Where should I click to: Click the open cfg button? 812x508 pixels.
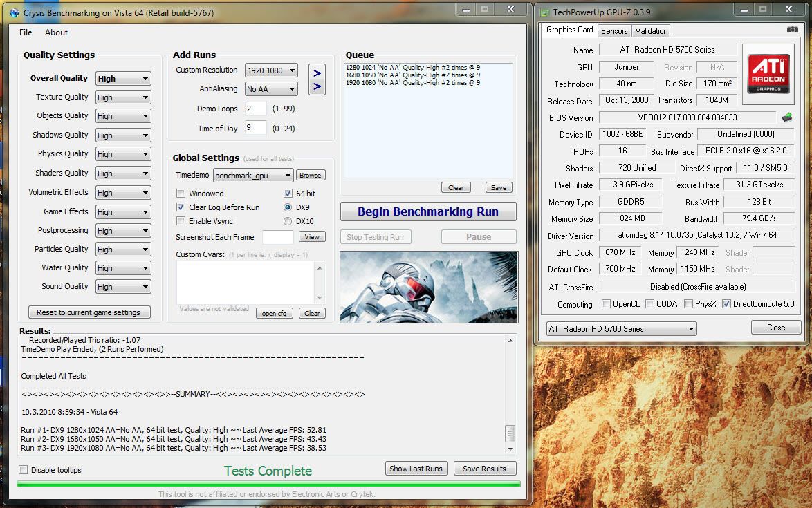(275, 314)
